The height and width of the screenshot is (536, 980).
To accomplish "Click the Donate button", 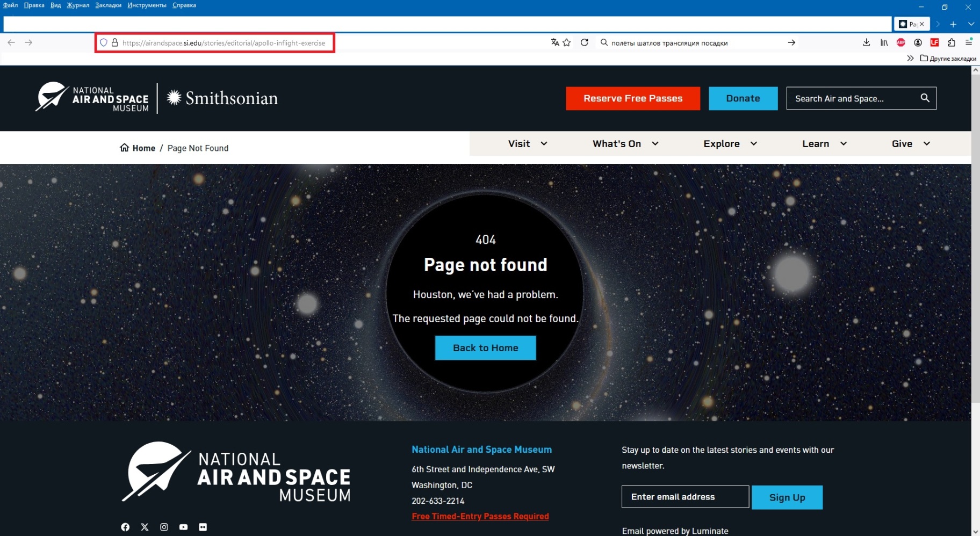I will point(743,98).
